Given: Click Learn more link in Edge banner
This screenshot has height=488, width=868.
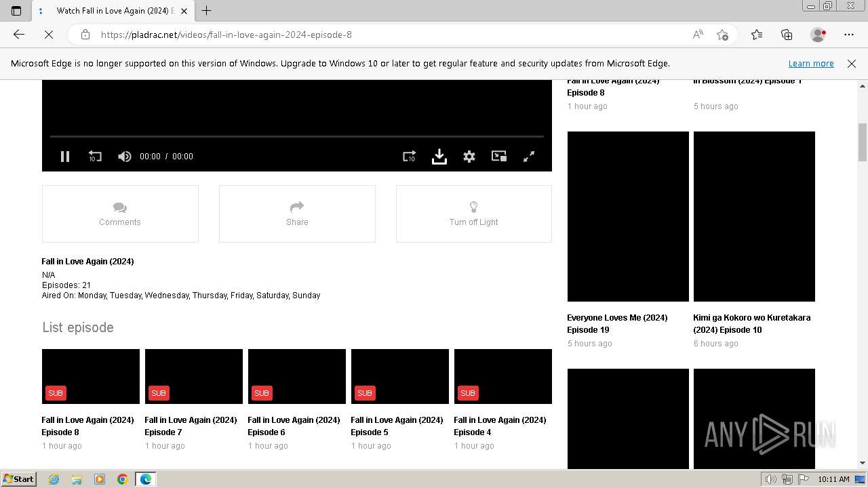Looking at the screenshot, I should 811,63.
